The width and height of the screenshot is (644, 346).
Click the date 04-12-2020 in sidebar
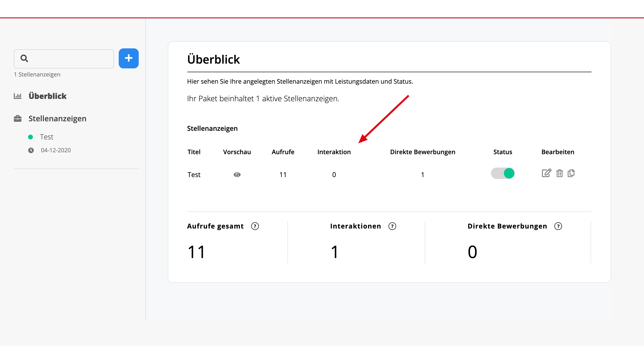(56, 150)
